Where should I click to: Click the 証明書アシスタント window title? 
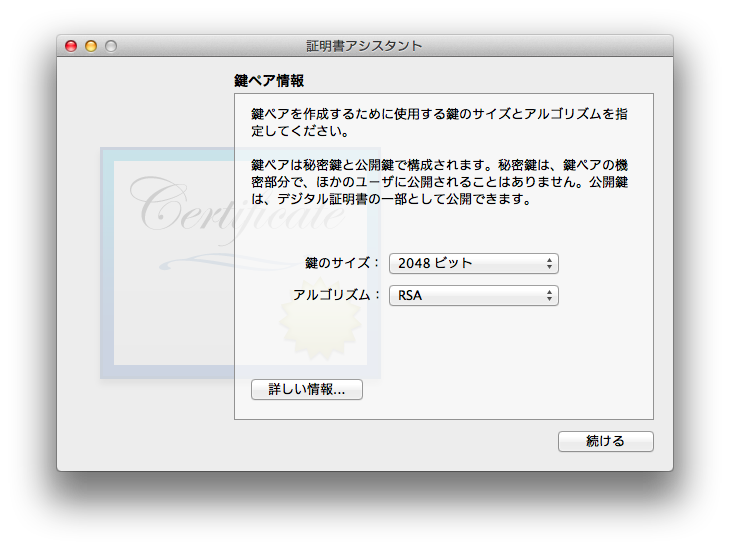click(x=364, y=46)
